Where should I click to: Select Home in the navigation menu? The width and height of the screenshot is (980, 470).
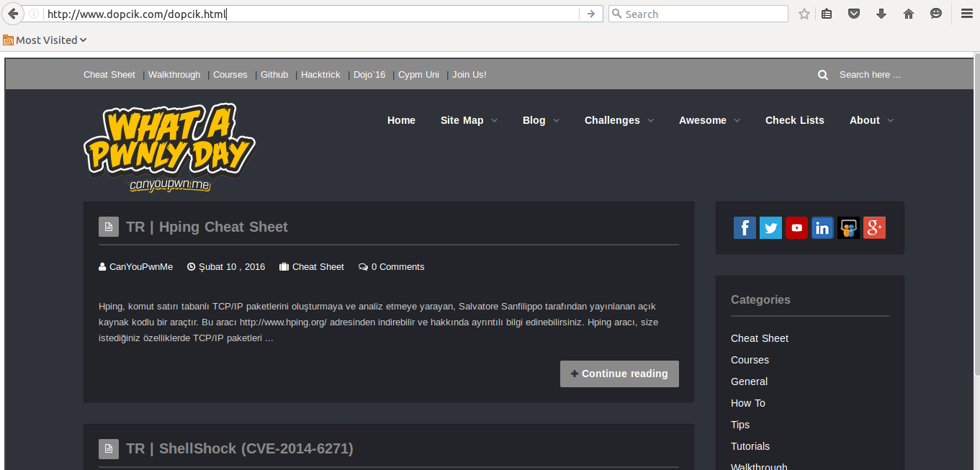tap(401, 120)
